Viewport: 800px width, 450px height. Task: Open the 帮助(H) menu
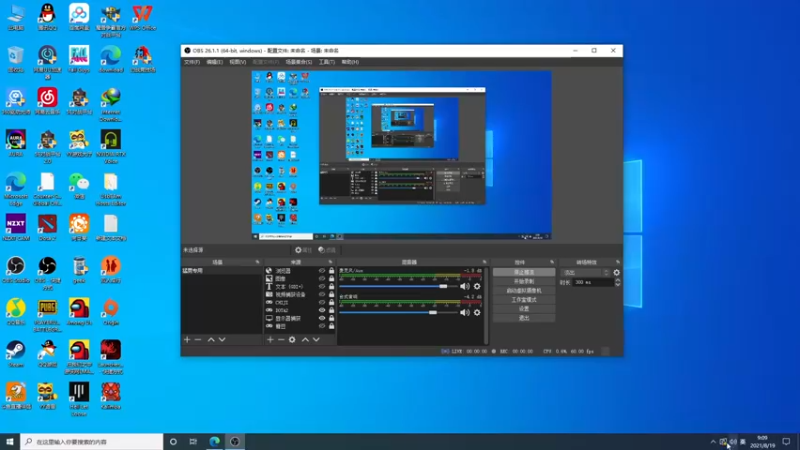coord(350,62)
